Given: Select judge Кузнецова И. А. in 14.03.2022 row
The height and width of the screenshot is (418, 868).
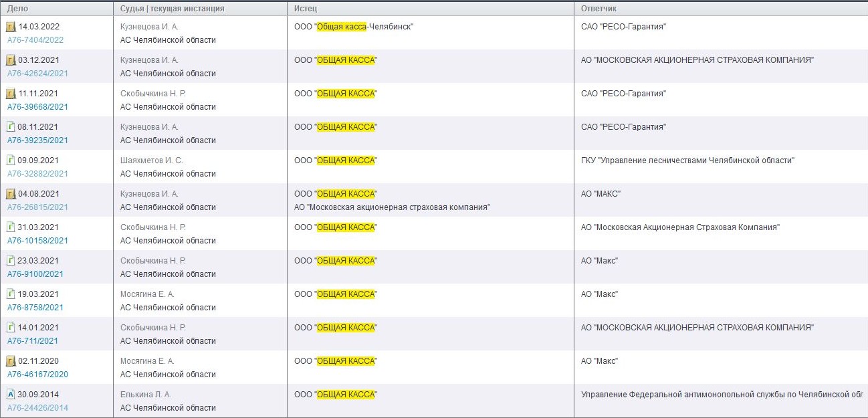Looking at the screenshot, I should (149, 27).
